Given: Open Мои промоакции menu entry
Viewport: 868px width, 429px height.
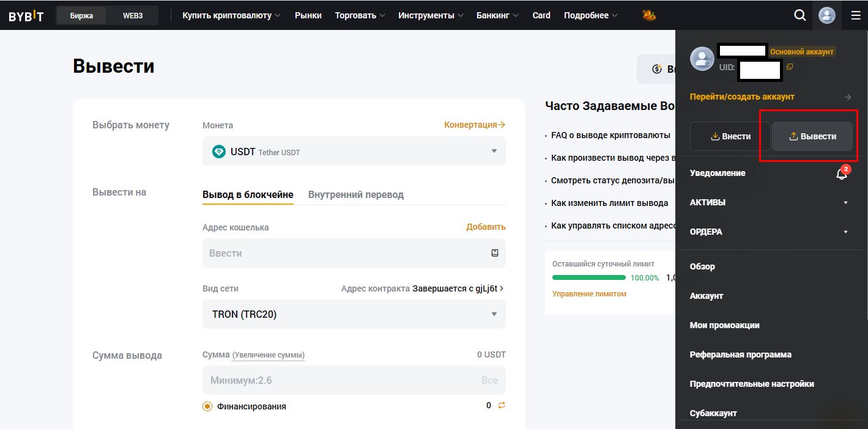Looking at the screenshot, I should (x=725, y=325).
